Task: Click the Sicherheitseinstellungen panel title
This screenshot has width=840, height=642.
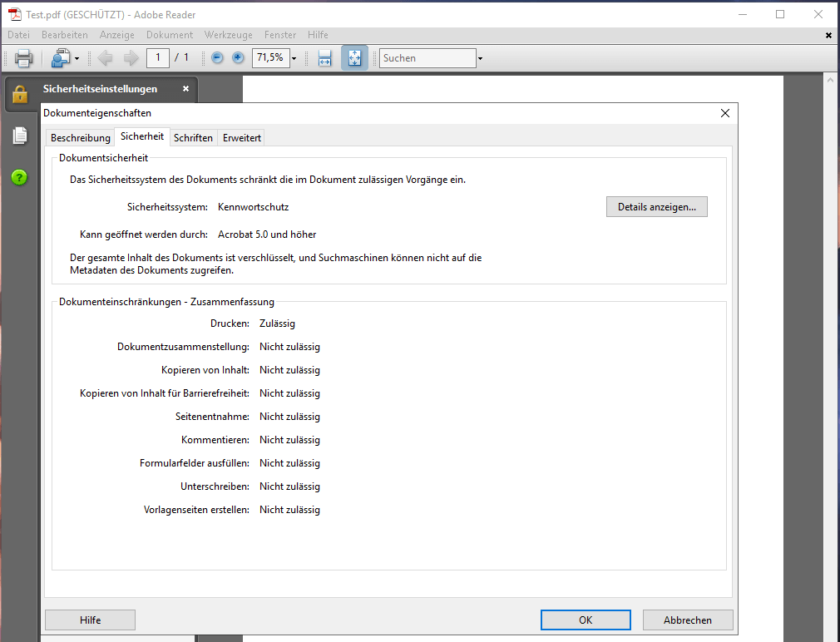Action: pyautogui.click(x=100, y=89)
